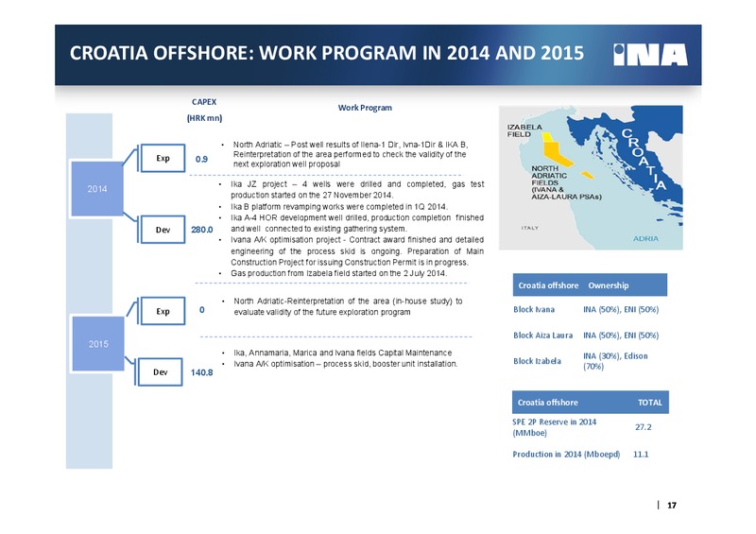This screenshot has height=534, width=756.
Task: Click the CAPEX value 280.0
Action: pyautogui.click(x=202, y=230)
